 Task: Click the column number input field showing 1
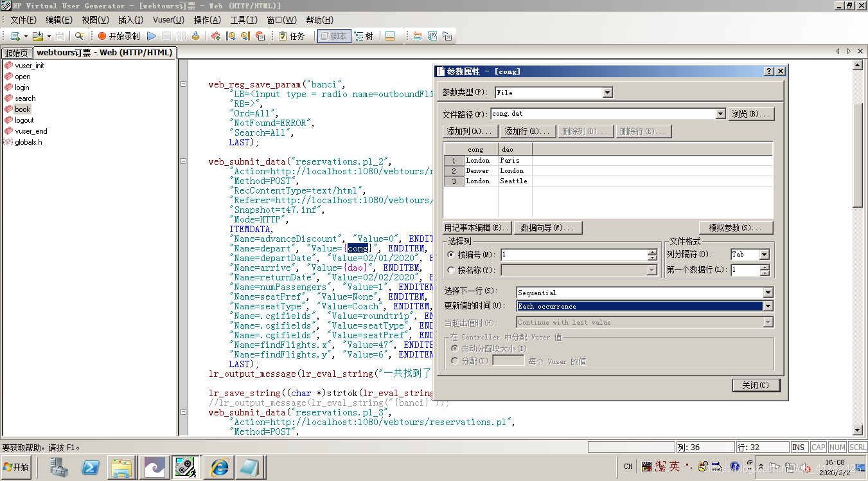(x=574, y=255)
